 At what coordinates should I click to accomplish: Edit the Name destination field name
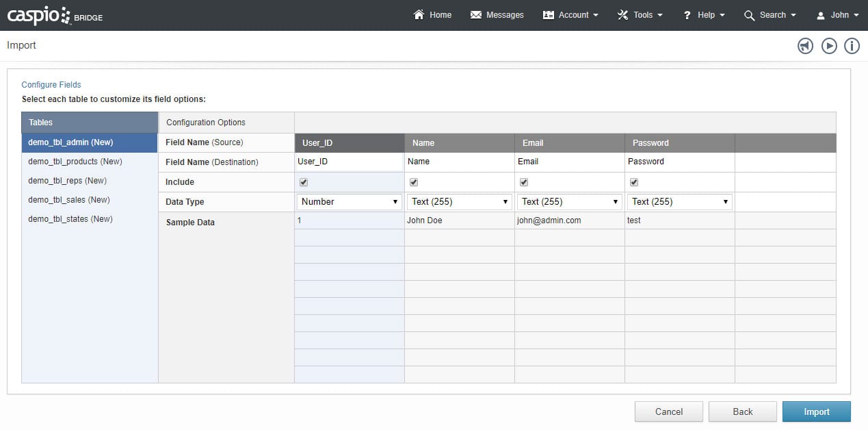point(458,162)
